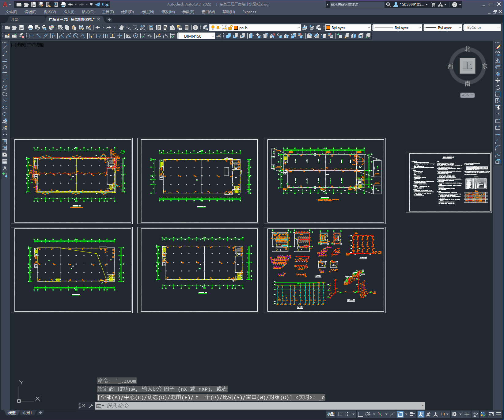Toggle snap mode dots in status bar
504x420 pixels.
pyautogui.click(x=347, y=414)
